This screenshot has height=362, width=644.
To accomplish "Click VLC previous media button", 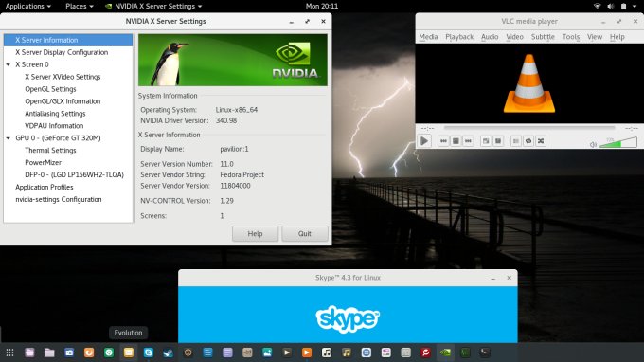I will pos(443,141).
